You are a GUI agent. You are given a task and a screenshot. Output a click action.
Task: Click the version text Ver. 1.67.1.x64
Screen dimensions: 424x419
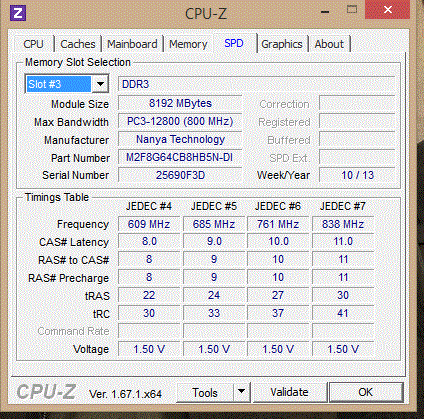coord(125,394)
